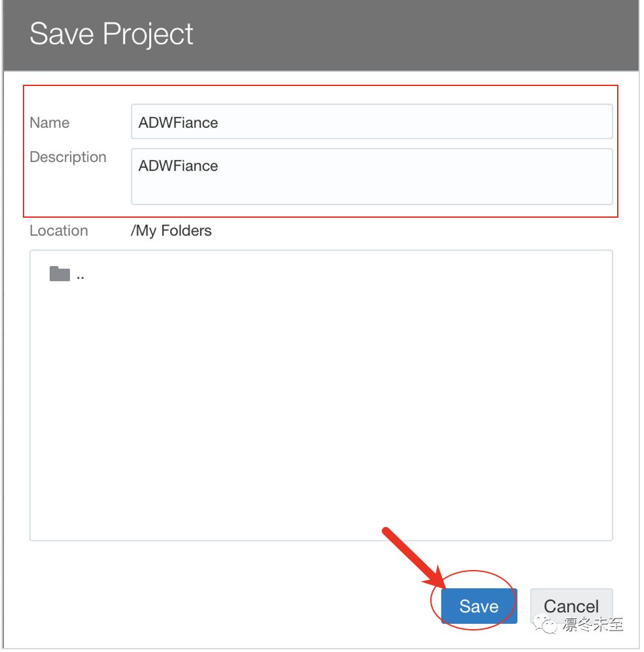Click the ADWFiance text in Description box

pyautogui.click(x=178, y=166)
